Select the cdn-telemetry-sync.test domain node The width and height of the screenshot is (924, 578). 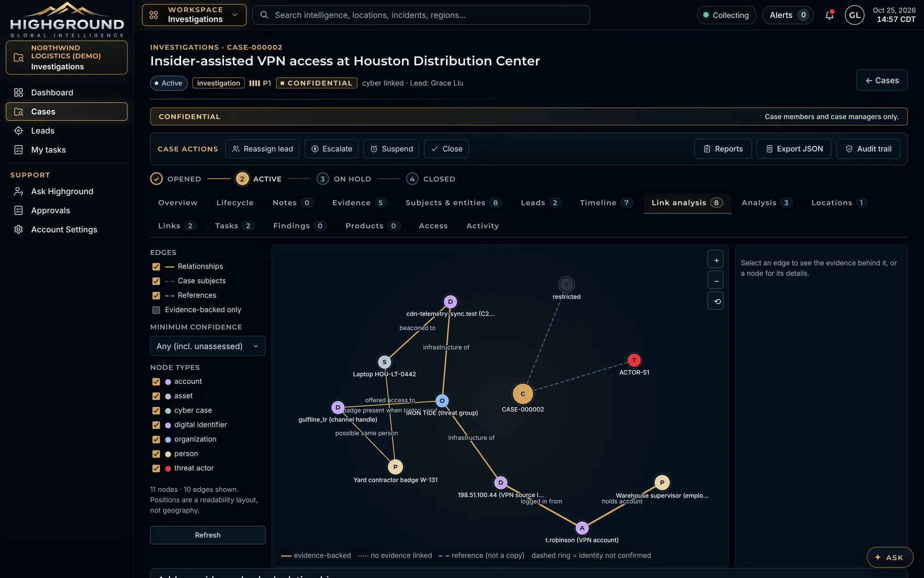[450, 301]
